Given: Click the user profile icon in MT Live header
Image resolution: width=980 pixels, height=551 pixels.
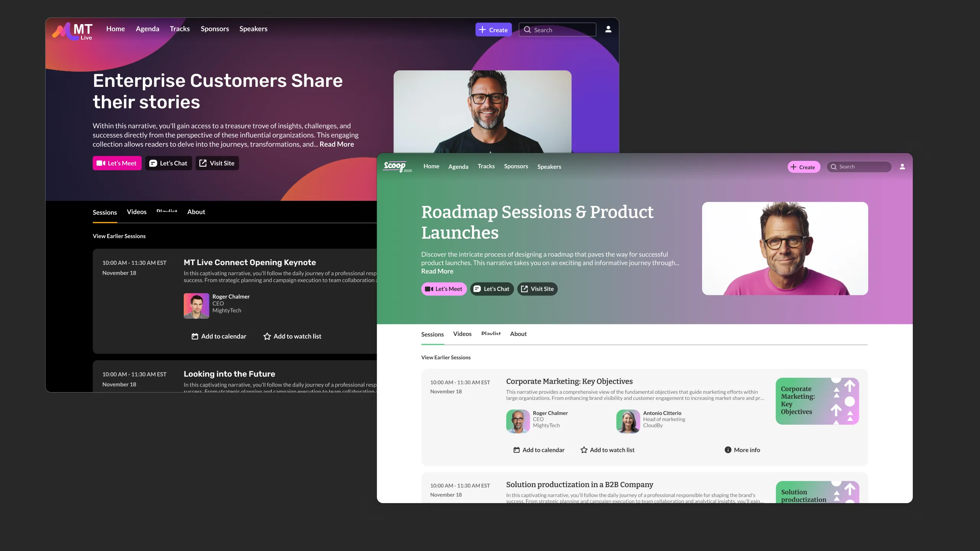Looking at the screenshot, I should click(608, 29).
